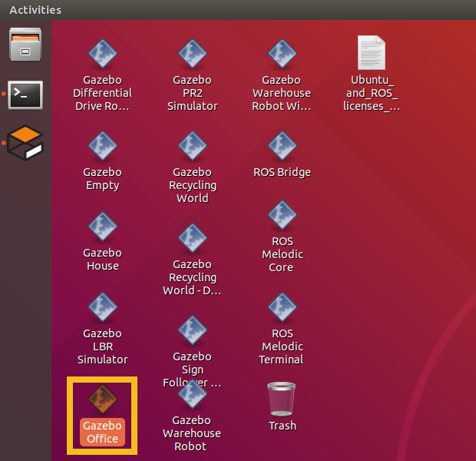The height and width of the screenshot is (461, 476).
Task: Open the Activities overview
Action: pyautogui.click(x=35, y=10)
